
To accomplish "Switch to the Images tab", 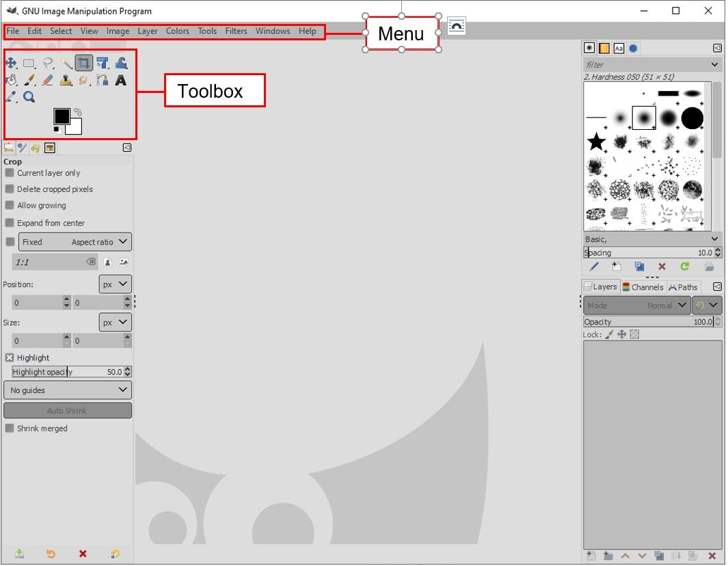I will (50, 148).
